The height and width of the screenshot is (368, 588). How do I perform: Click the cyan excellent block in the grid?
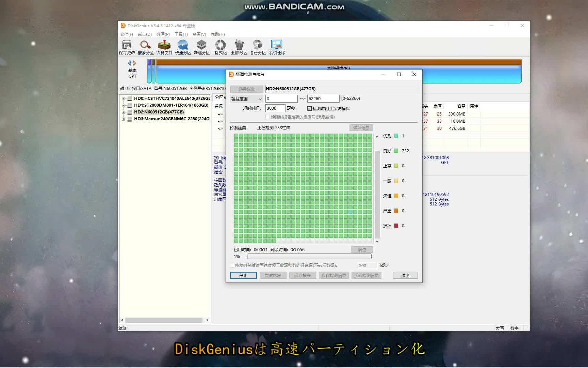[350, 212]
